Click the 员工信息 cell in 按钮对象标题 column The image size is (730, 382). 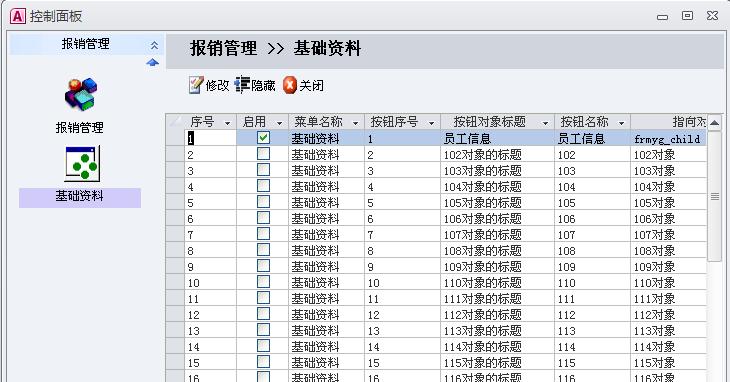click(x=467, y=139)
